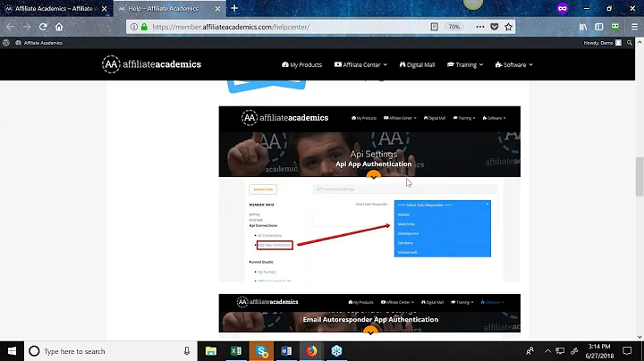Click the Api App Authentication screenshot image
The height and width of the screenshot is (361, 644).
click(x=369, y=194)
